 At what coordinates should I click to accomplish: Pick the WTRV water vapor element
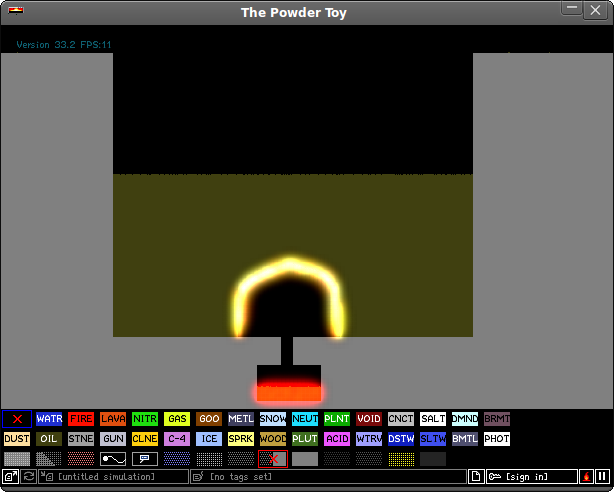tap(369, 439)
